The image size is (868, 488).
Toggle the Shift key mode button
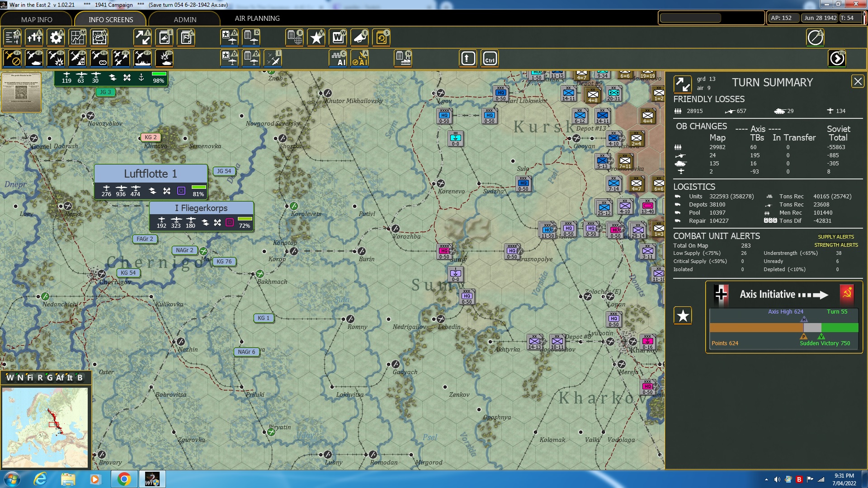pos(468,59)
